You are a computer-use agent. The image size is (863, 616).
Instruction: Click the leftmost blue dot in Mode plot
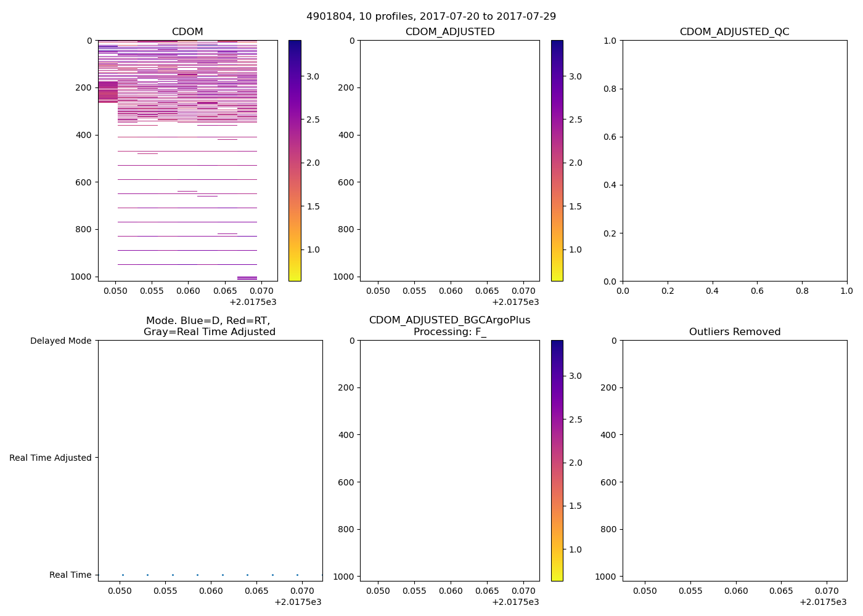(123, 575)
